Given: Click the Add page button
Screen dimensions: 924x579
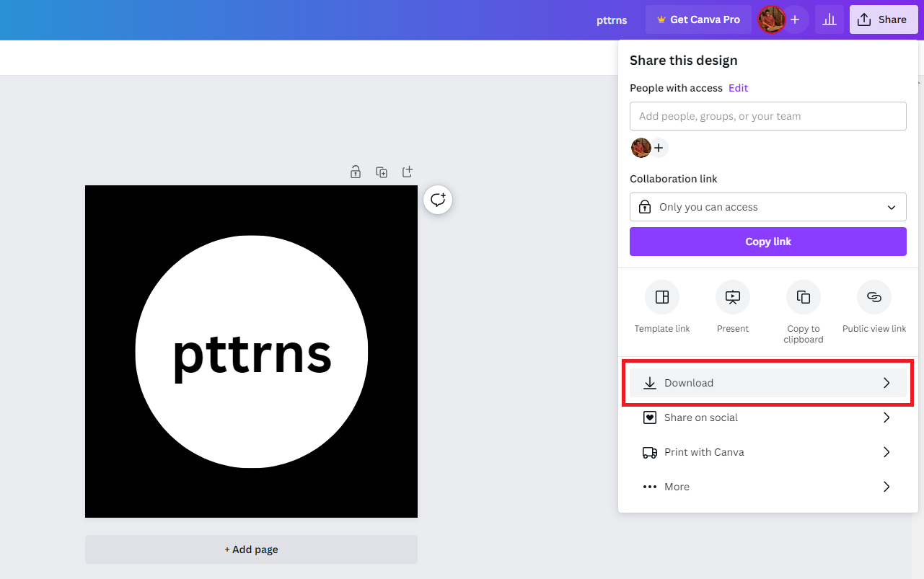Looking at the screenshot, I should (x=251, y=549).
